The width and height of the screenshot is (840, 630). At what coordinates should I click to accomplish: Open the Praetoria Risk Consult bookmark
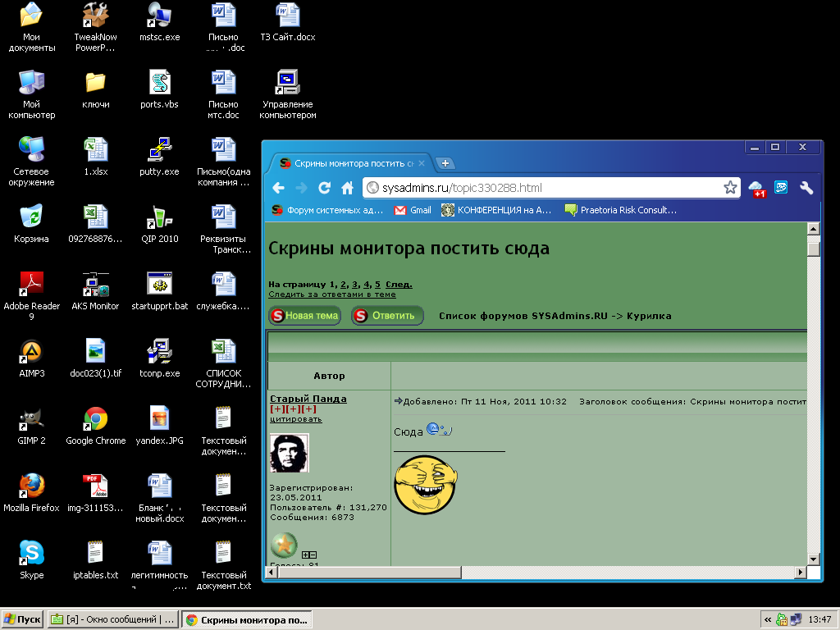pos(621,210)
